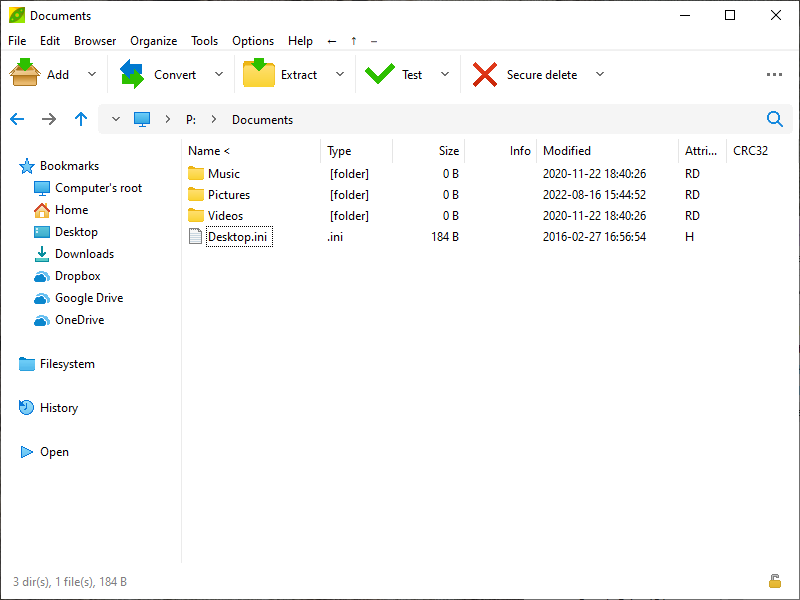Select Google Drive in the bookmarks

coord(88,298)
